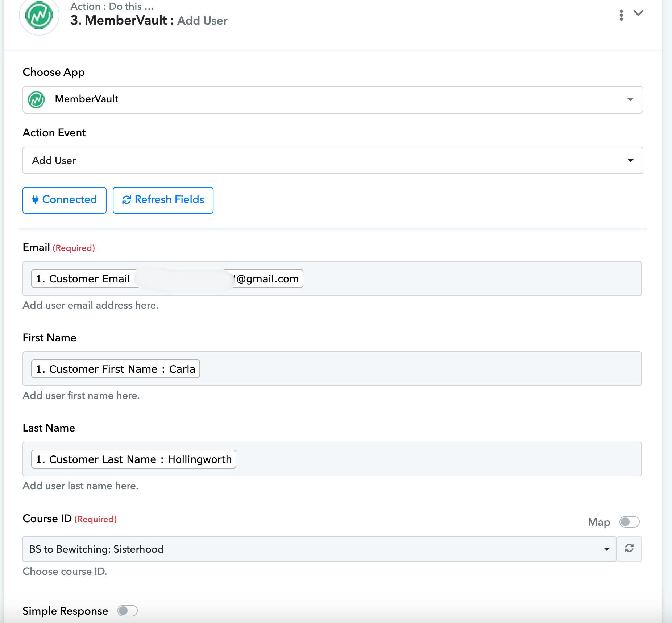Viewport: 672px width, 623px height.
Task: Click the MemberVault icon in Choose App field
Action: [x=36, y=100]
